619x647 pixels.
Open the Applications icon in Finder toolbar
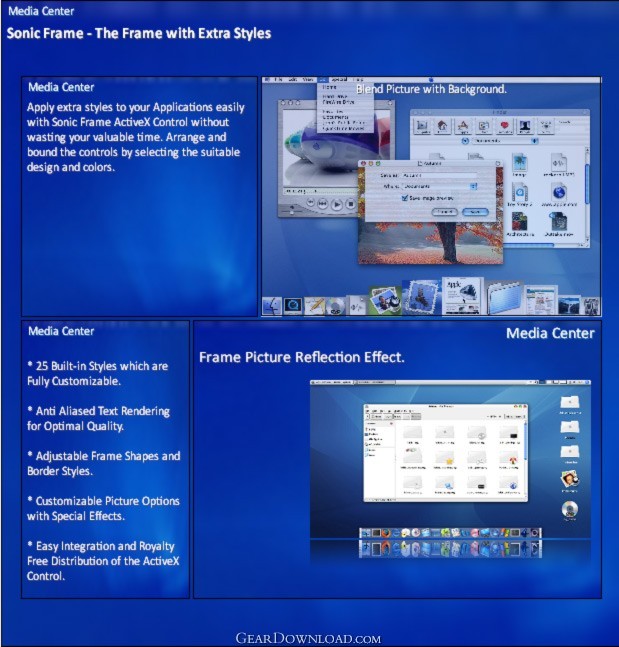pos(464,127)
